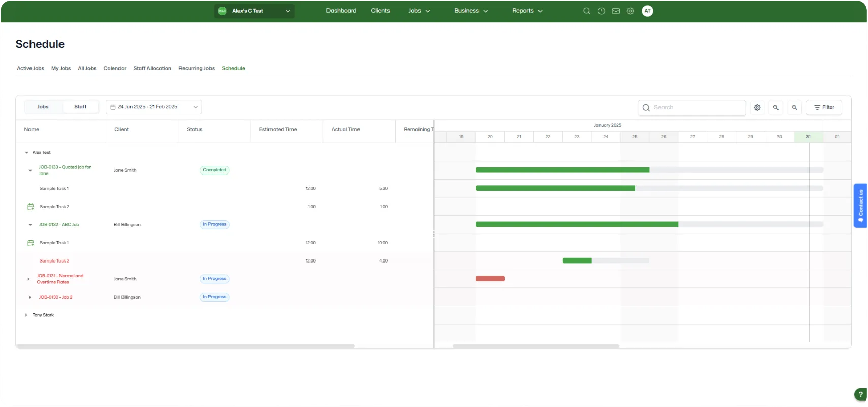Open JOB-0133 Quoted job for Jane link
Image resolution: width=868 pixels, height=407 pixels.
tap(65, 170)
